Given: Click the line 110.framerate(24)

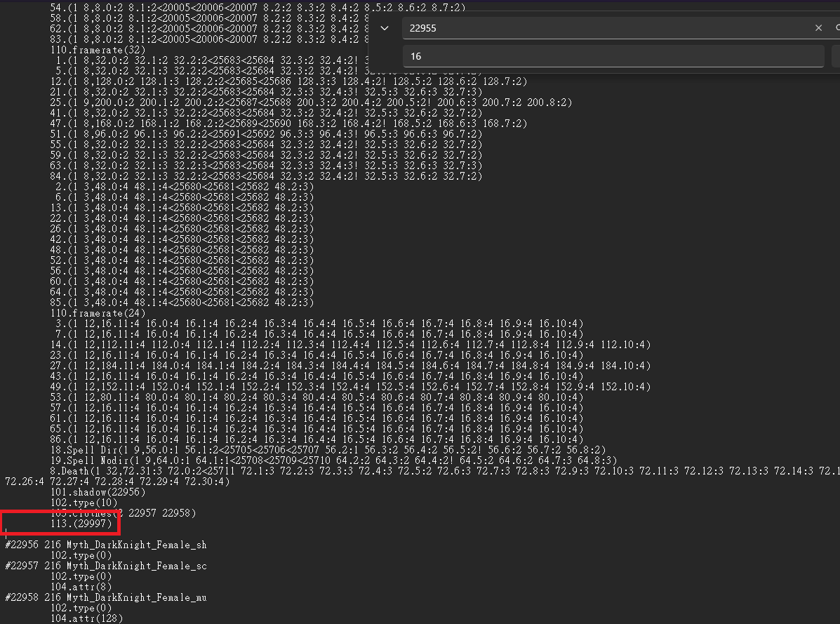Looking at the screenshot, I should tap(98, 313).
